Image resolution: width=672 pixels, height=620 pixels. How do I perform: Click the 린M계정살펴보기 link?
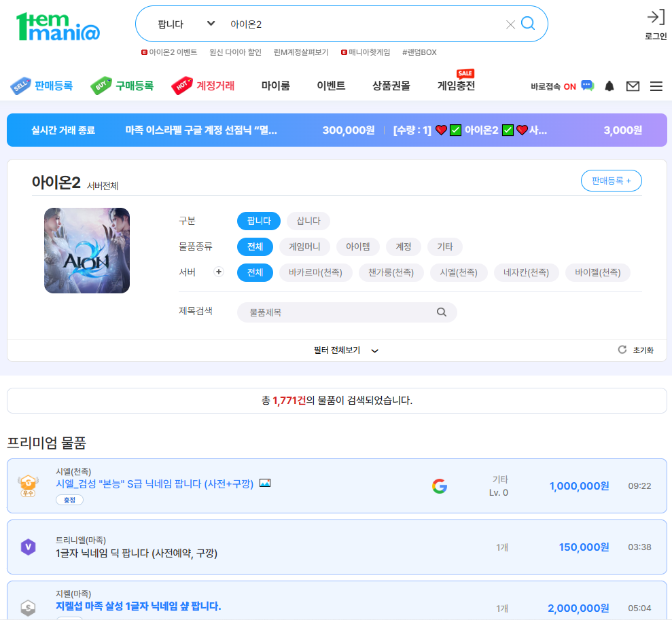(x=301, y=52)
